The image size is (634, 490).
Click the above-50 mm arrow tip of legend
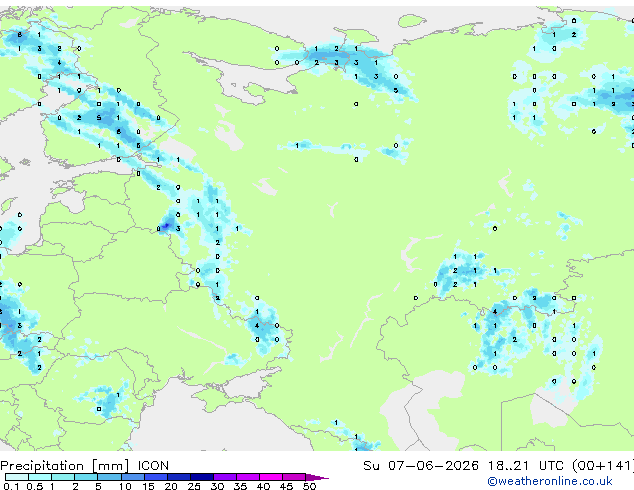coord(317,477)
